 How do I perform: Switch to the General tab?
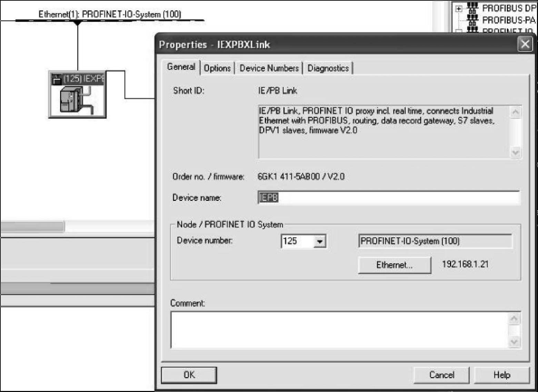pyautogui.click(x=181, y=67)
